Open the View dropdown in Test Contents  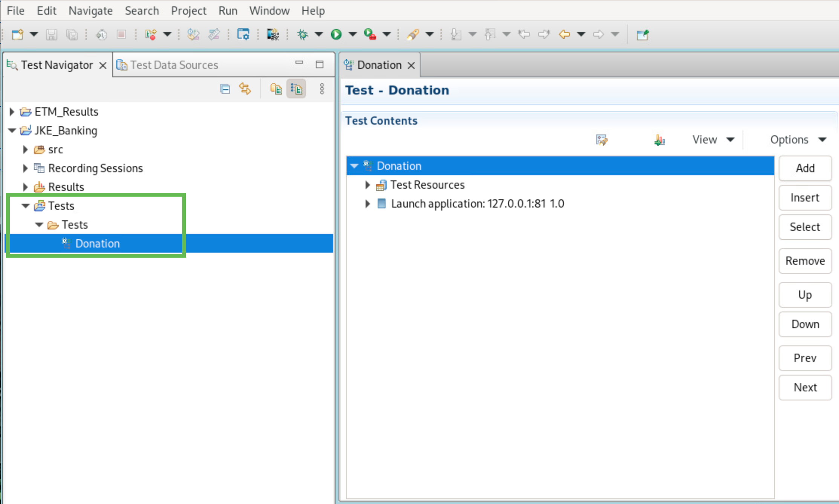click(x=713, y=140)
